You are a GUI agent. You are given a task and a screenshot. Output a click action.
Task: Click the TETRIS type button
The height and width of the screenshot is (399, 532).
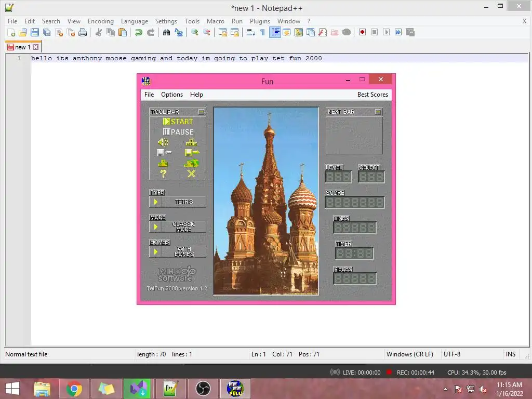tap(184, 202)
